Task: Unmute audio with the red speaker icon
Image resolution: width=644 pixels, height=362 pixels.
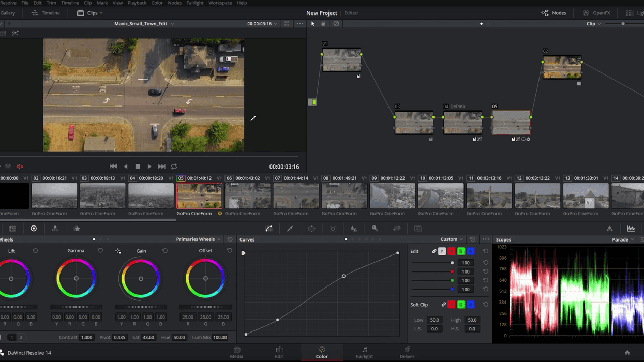Action: [x=20, y=167]
